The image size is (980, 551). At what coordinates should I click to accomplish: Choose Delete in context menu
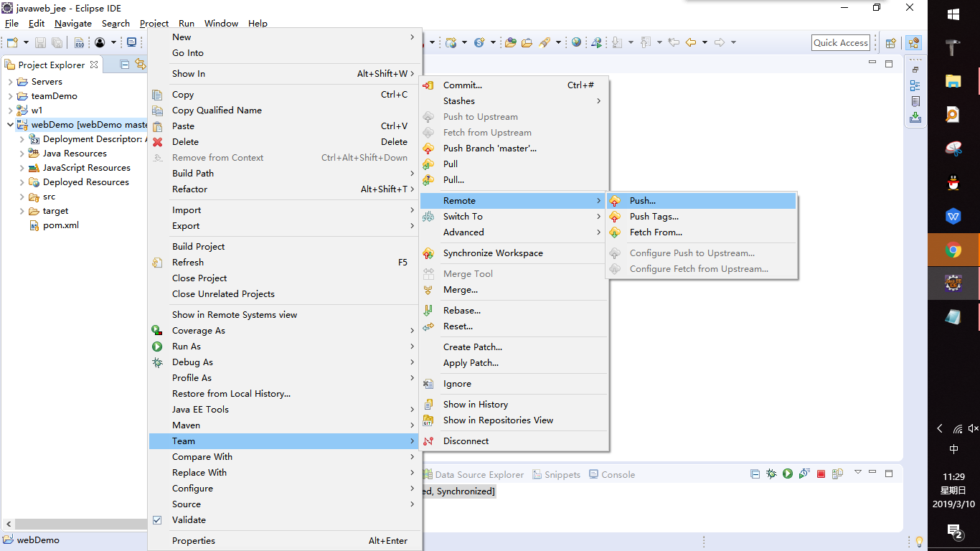pyautogui.click(x=285, y=142)
